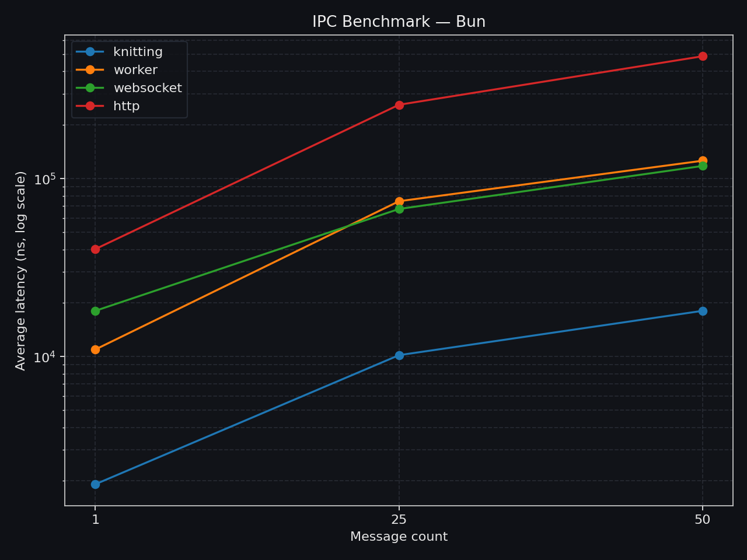
Task: Click the Average latency axis label
Action: pyautogui.click(x=21, y=269)
